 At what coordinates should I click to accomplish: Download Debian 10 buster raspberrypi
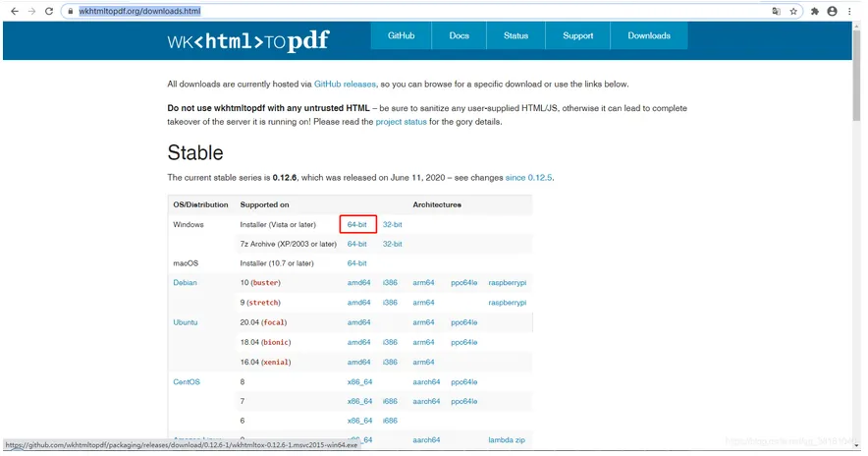[x=507, y=283]
